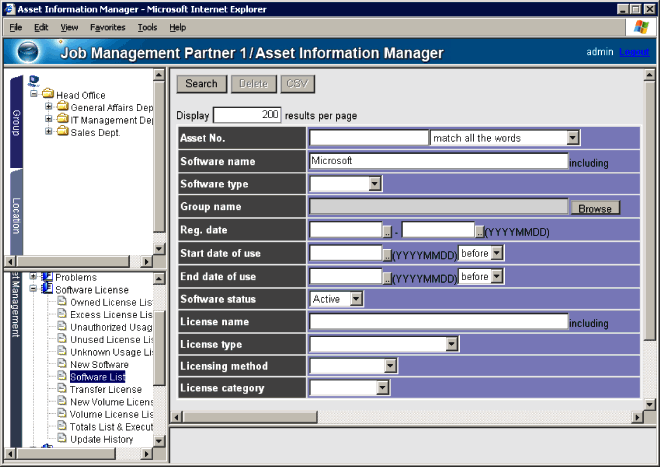The image size is (660, 467).
Task: Switch to the Location side tab
Action: pos(15,215)
